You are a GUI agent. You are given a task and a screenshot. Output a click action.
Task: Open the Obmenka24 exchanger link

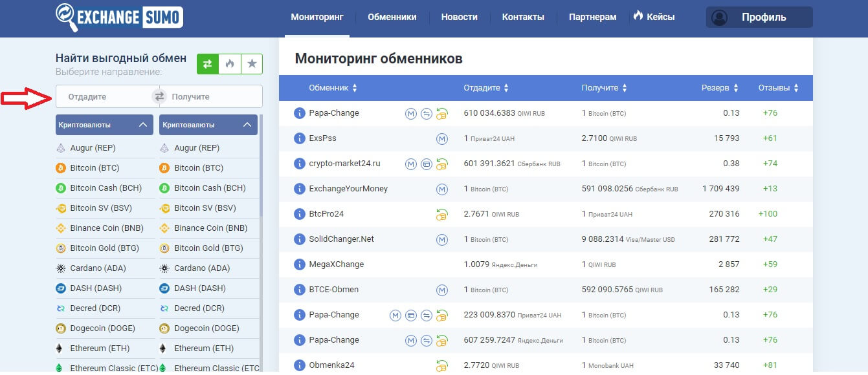pyautogui.click(x=332, y=365)
